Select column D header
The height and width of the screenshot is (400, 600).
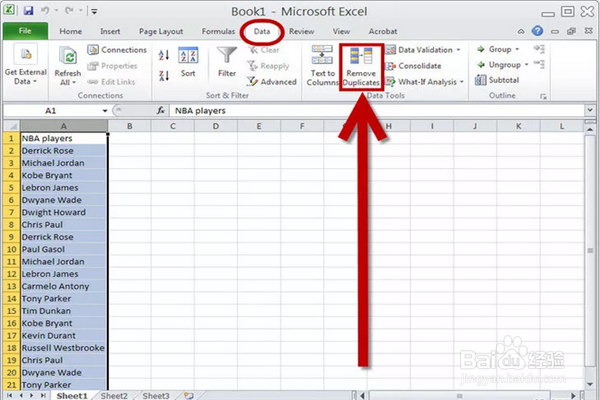[216, 126]
